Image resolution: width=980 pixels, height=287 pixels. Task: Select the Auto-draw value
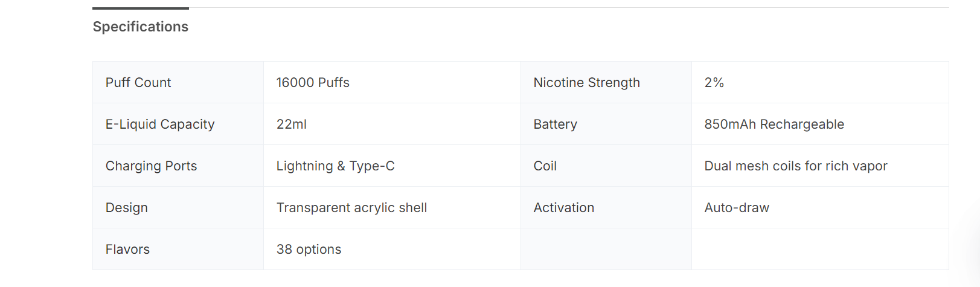point(736,208)
